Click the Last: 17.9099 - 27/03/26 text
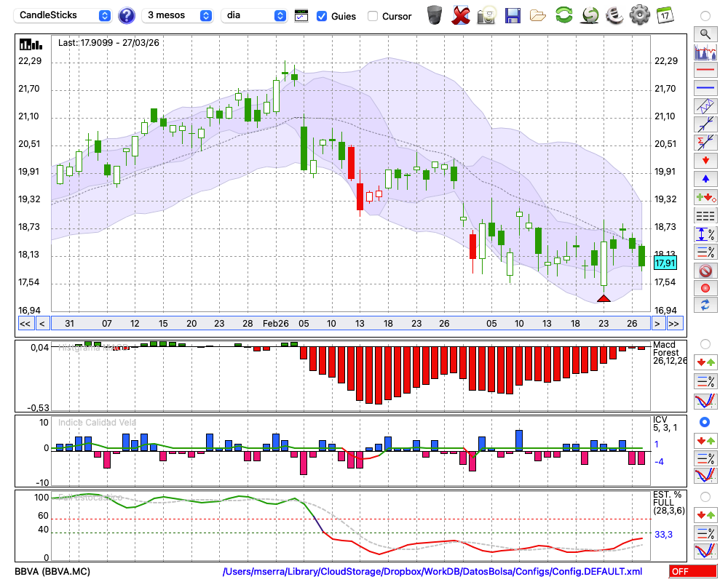The width and height of the screenshot is (728, 582). (108, 42)
